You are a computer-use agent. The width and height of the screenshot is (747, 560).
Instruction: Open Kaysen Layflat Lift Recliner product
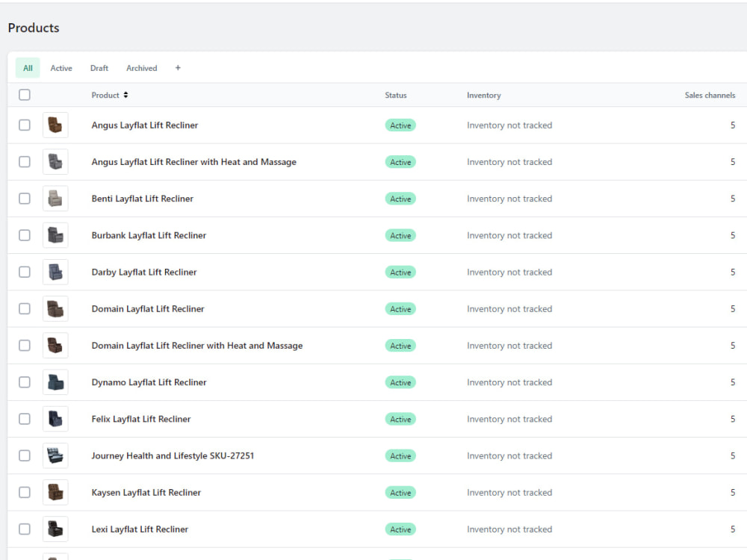[x=146, y=492]
